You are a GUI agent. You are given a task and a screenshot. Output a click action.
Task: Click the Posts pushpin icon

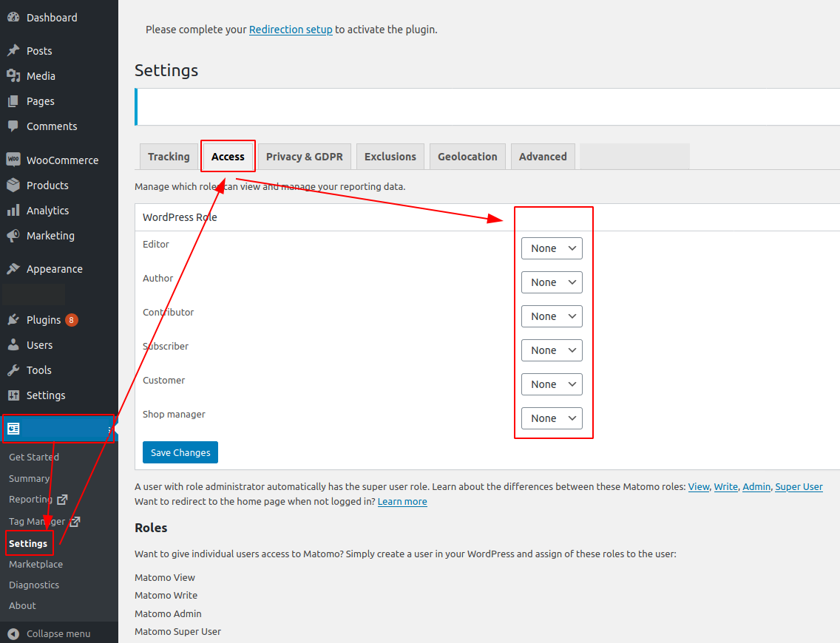16,50
